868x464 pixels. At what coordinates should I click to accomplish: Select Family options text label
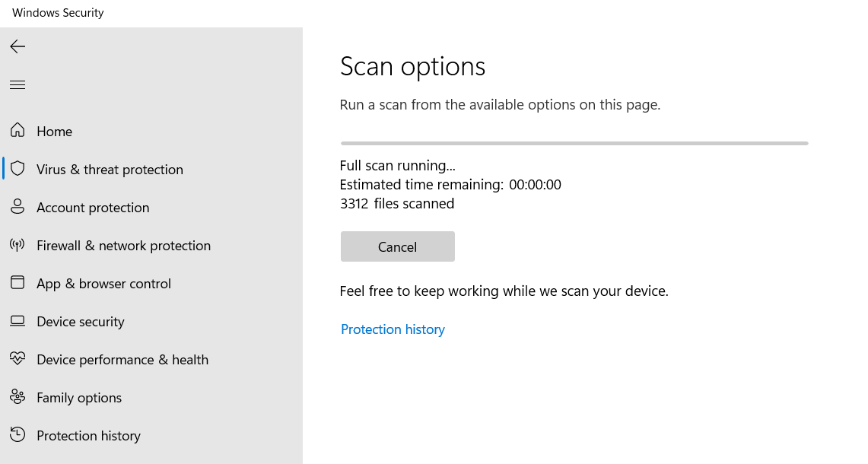coord(79,398)
